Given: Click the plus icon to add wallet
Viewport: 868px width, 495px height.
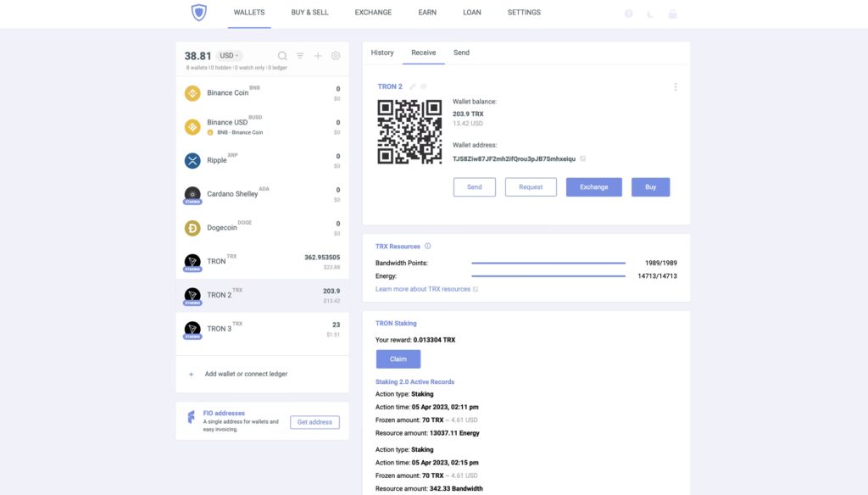Looking at the screenshot, I should tap(318, 56).
